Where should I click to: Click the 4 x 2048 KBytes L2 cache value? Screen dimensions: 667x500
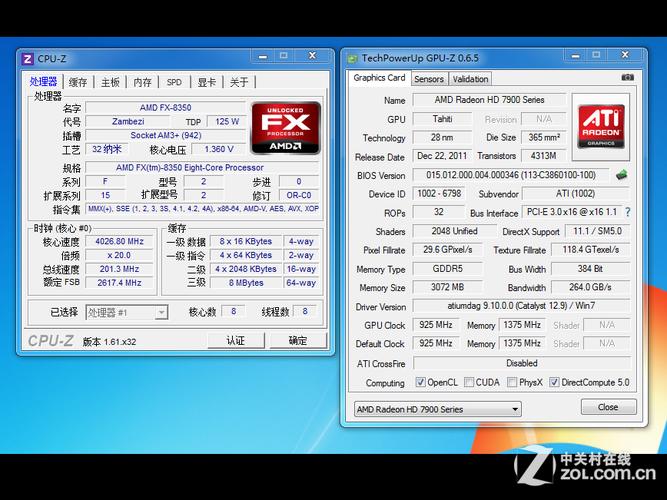coord(246,269)
